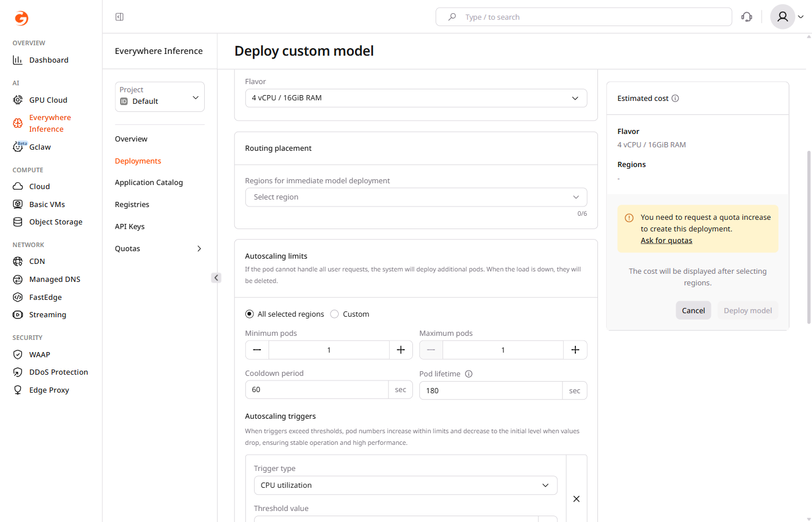Open the Flavor dropdown
812x522 pixels.
416,98
